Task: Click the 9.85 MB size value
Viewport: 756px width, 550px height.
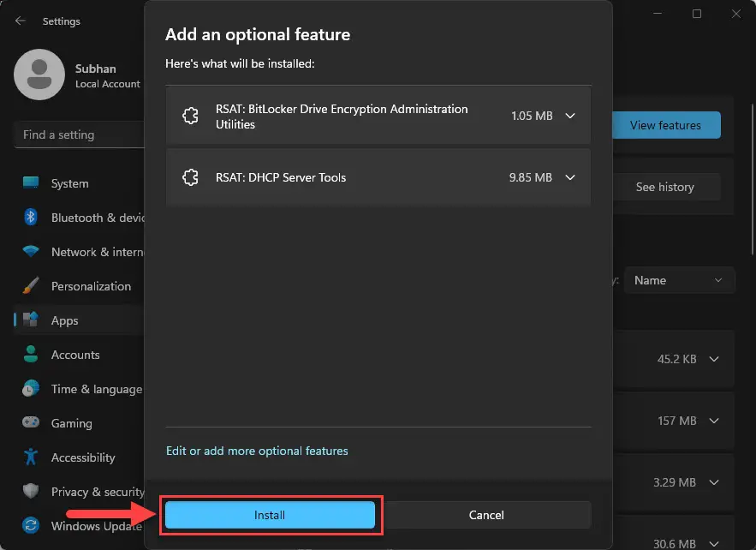Action: click(x=530, y=177)
